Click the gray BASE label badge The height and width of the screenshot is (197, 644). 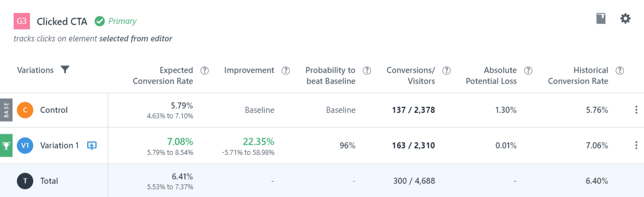(6, 110)
